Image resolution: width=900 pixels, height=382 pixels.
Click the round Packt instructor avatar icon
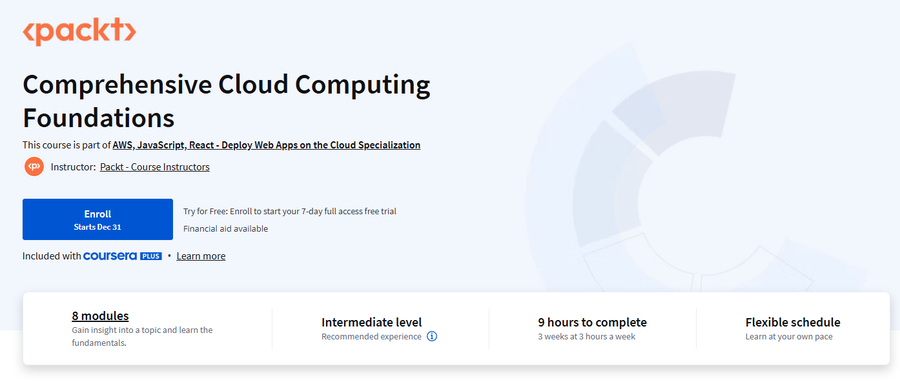pyautogui.click(x=34, y=167)
